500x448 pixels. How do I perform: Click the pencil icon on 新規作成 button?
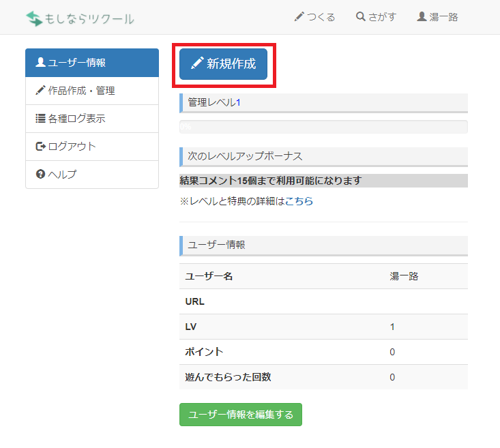click(x=197, y=63)
